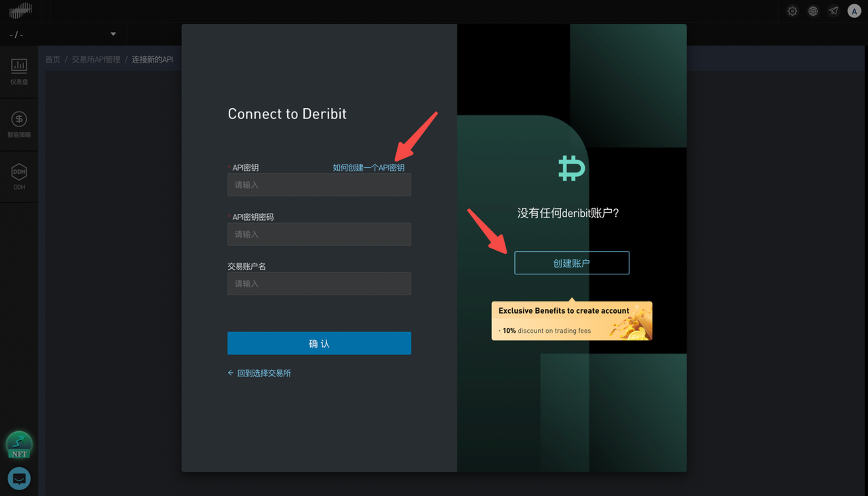Click the language globe icon
The width and height of the screenshot is (868, 496).
(x=813, y=11)
